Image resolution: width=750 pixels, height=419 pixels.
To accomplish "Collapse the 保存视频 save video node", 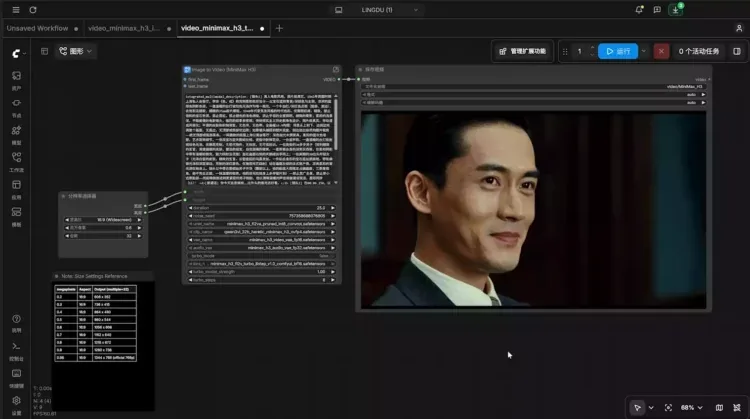I will [360, 69].
